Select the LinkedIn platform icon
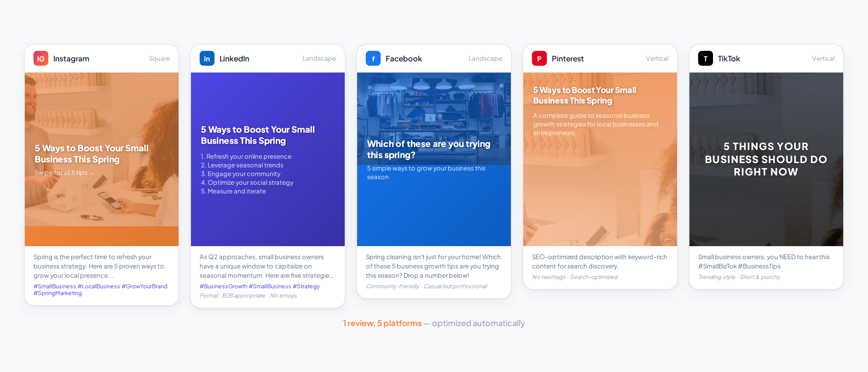The width and height of the screenshot is (868, 372). (x=206, y=58)
